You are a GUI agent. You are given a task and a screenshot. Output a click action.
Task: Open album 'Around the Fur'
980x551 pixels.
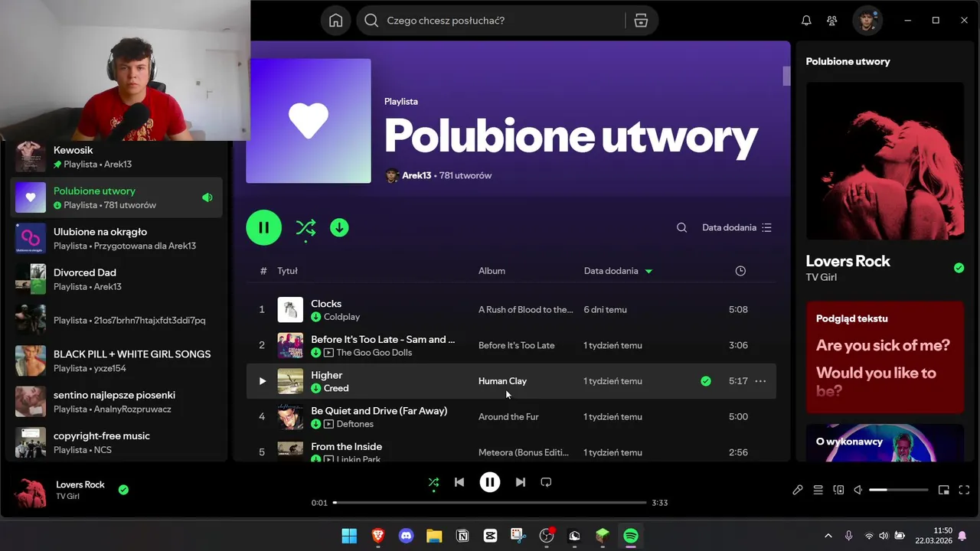point(508,417)
